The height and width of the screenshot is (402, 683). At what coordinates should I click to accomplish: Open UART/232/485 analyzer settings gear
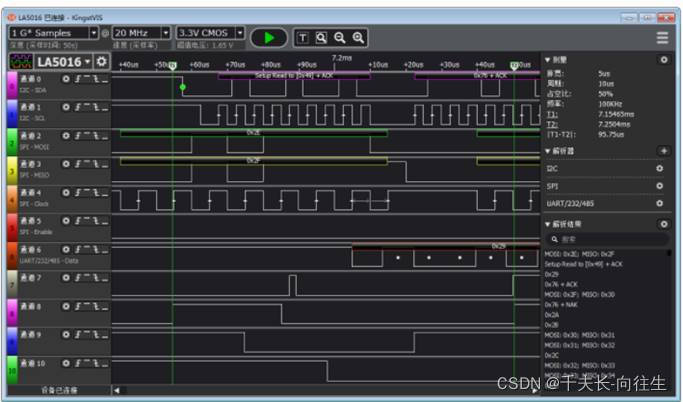660,203
